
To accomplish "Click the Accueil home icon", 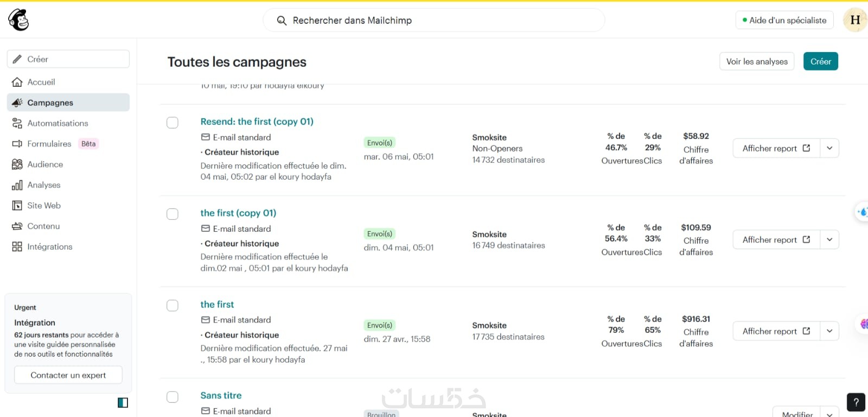I will [x=17, y=82].
